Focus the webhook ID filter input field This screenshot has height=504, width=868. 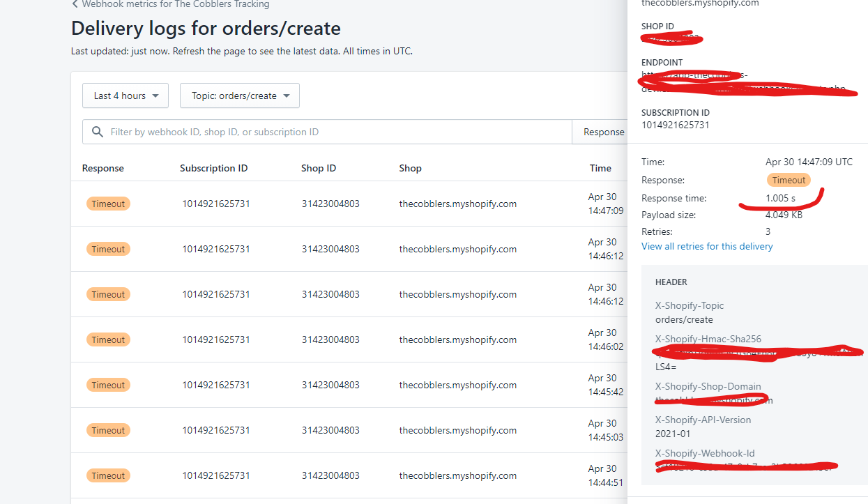(x=335, y=132)
